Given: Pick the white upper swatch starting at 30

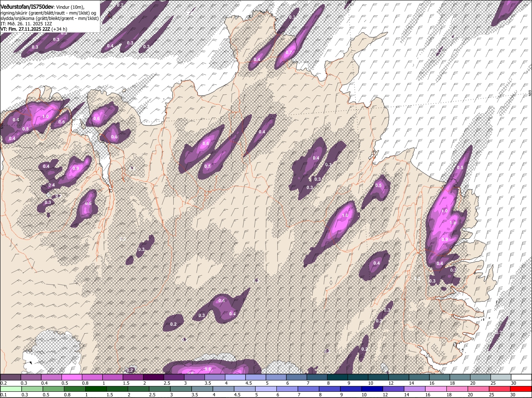Looking at the screenshot, I should (521, 377).
